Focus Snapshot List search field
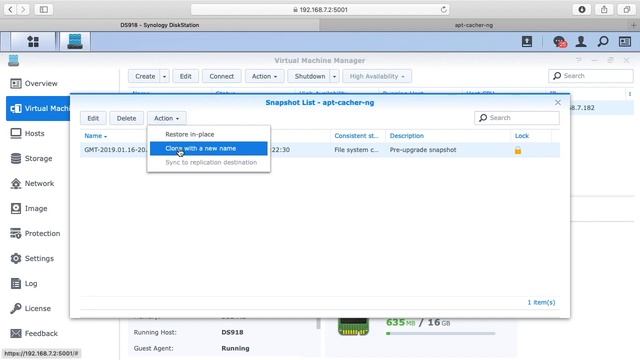This screenshot has width=640, height=360. (x=517, y=118)
